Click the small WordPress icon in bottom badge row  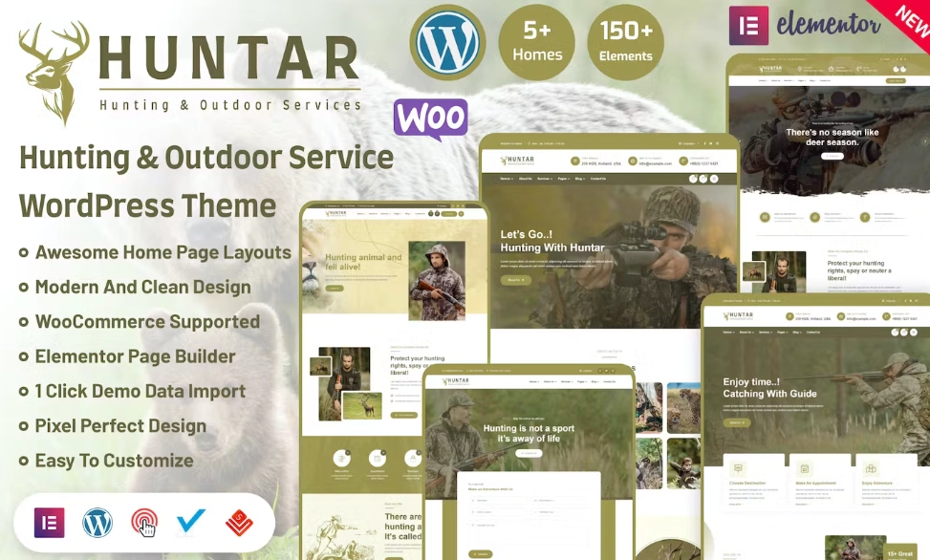(97, 523)
